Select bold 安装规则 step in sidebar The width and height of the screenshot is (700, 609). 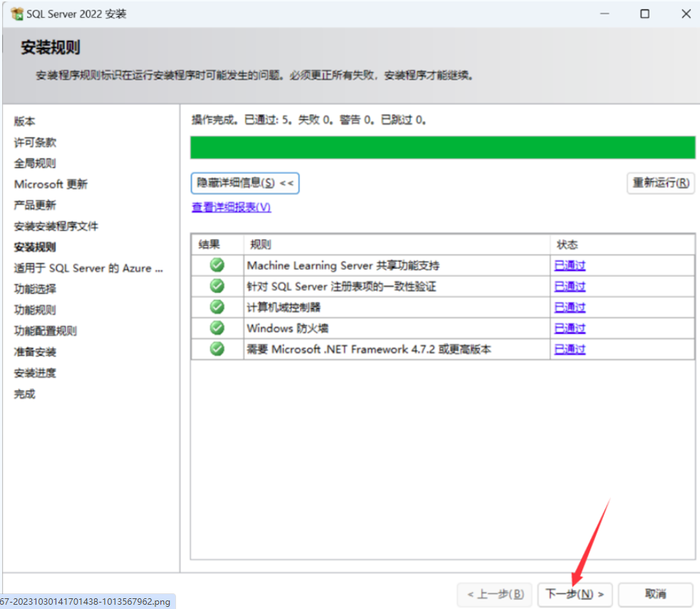pyautogui.click(x=35, y=247)
